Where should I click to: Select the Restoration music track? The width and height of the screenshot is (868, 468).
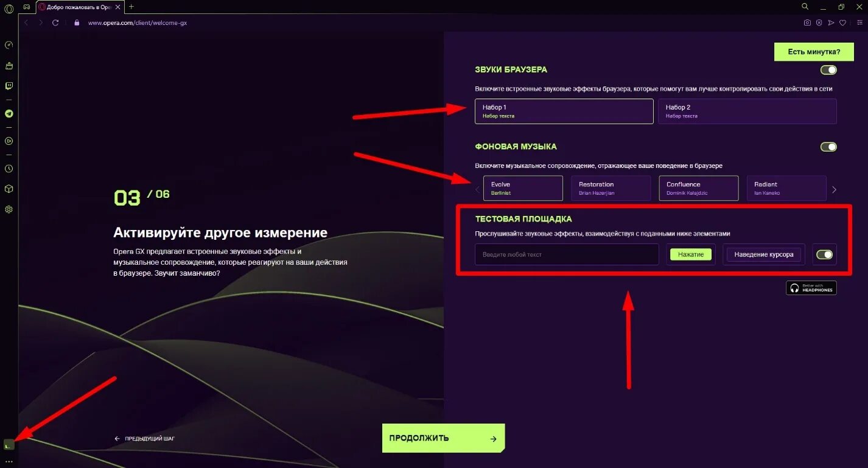pos(611,188)
